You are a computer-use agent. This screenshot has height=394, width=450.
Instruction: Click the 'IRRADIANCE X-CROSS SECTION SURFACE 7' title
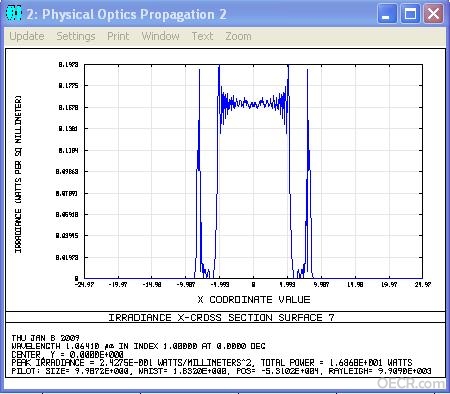(221, 317)
